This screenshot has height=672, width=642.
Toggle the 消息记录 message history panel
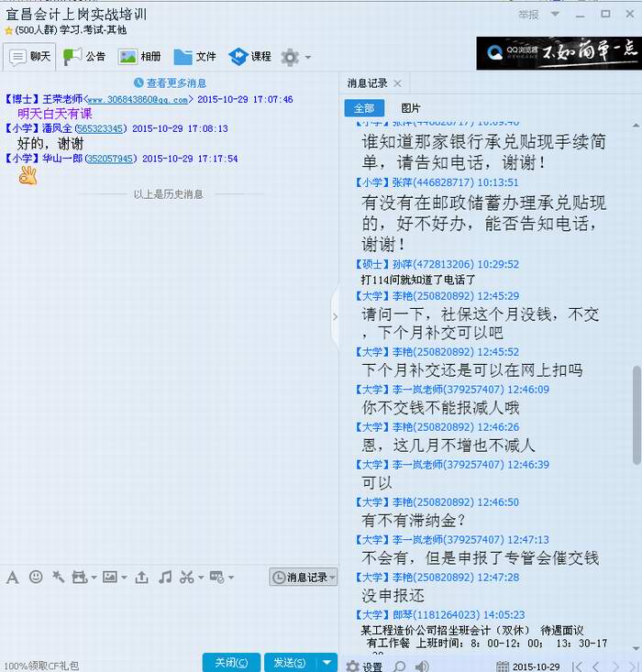[304, 577]
